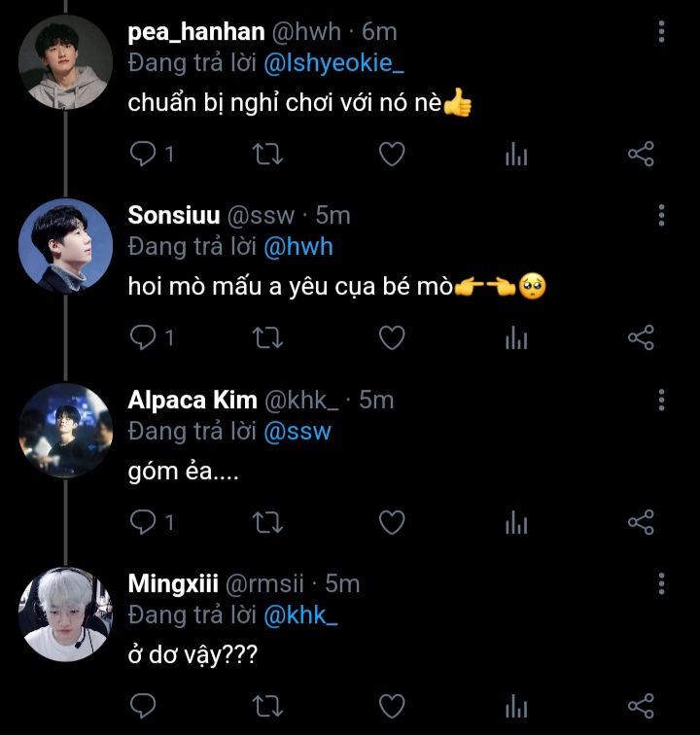
Task: Share Alpaca Kim's tweet
Action: pyautogui.click(x=641, y=523)
